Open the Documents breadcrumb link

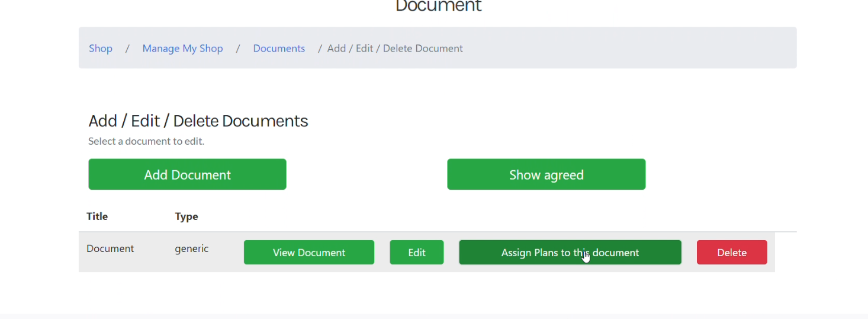(x=279, y=49)
